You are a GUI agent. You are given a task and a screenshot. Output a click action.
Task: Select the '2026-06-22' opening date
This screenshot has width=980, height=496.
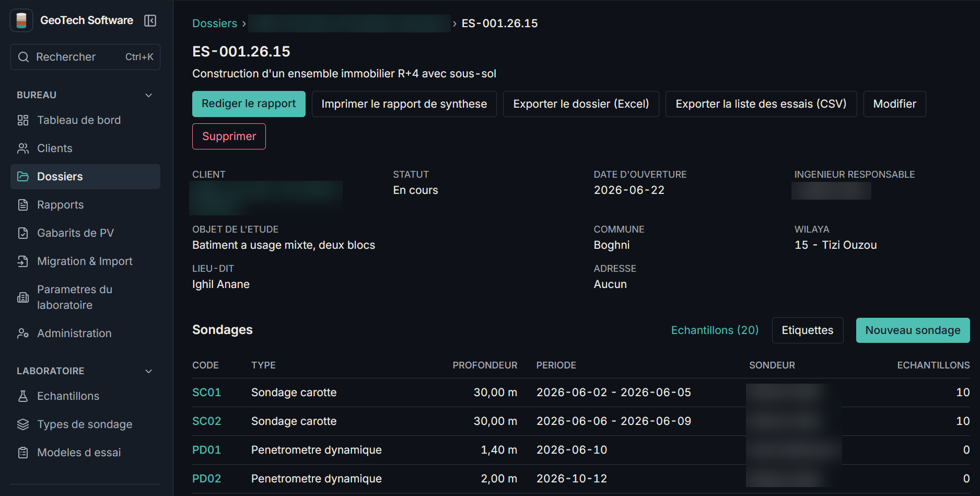[629, 190]
